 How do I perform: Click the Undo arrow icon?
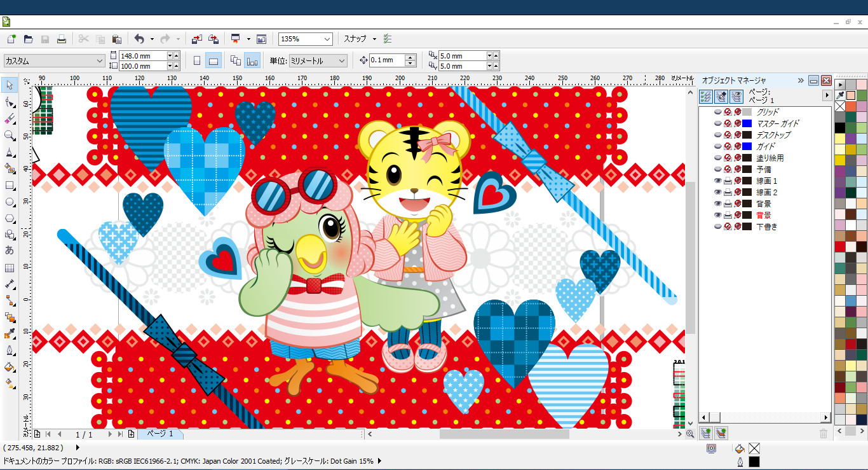click(139, 39)
